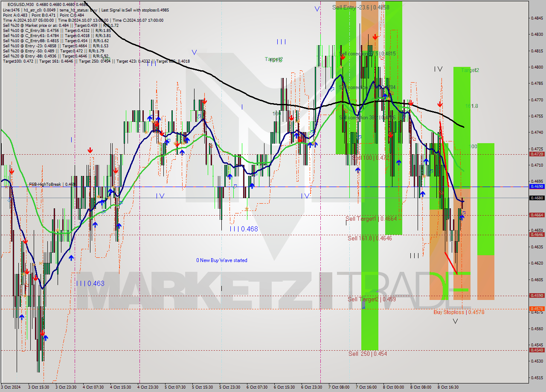This screenshot has width=546, height=392.
Task: Click the 'Buy Stoploss | 0.4578' label
Action: coord(459,312)
